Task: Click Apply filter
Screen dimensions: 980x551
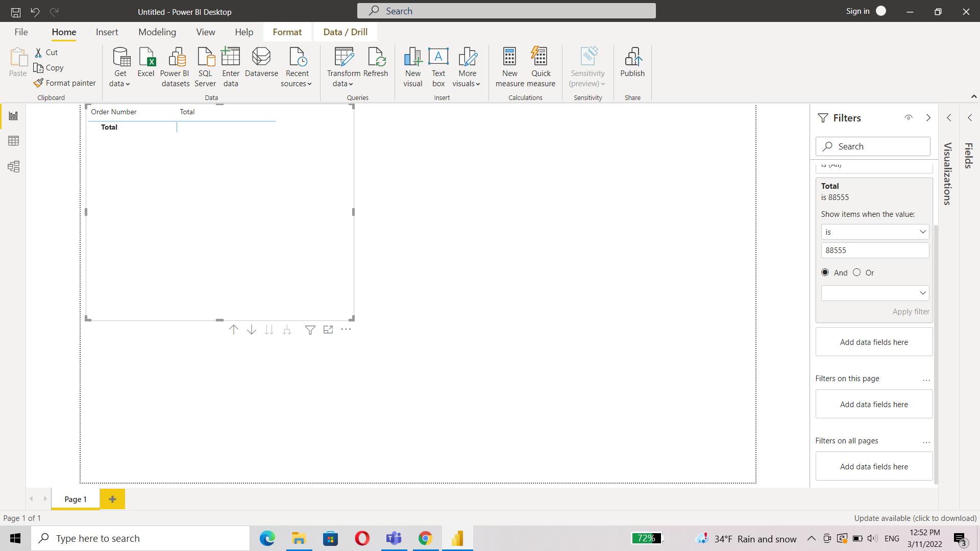Action: tap(911, 312)
